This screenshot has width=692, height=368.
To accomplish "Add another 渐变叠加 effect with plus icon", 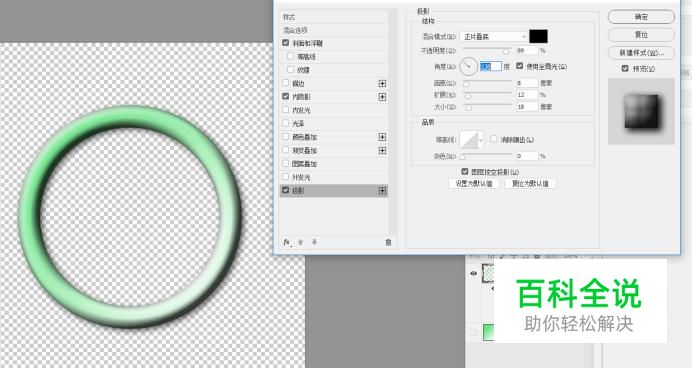I will tap(382, 150).
